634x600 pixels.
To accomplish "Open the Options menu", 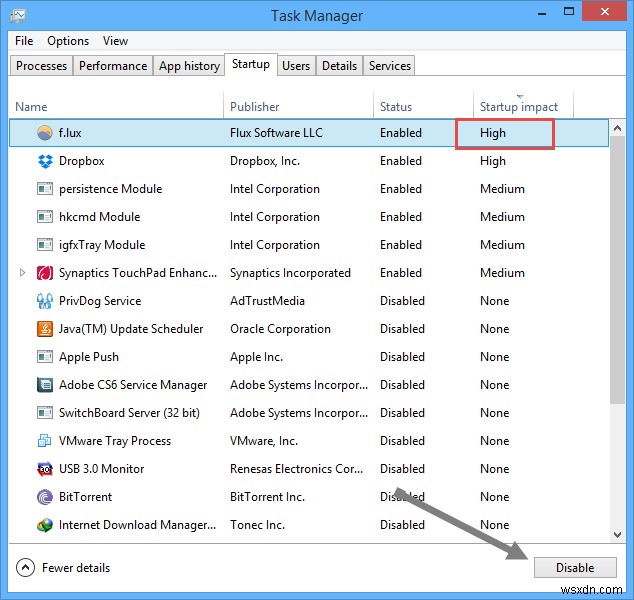I will [x=68, y=41].
